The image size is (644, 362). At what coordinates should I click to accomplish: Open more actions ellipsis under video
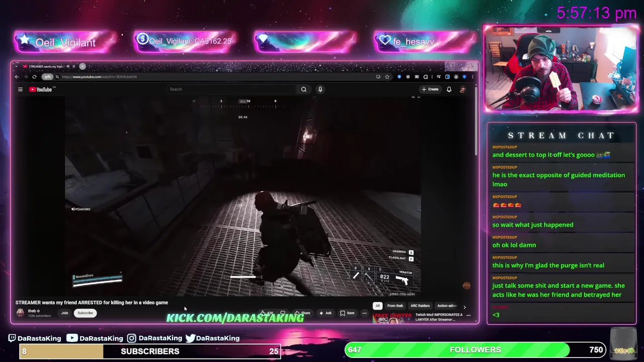pos(365,313)
